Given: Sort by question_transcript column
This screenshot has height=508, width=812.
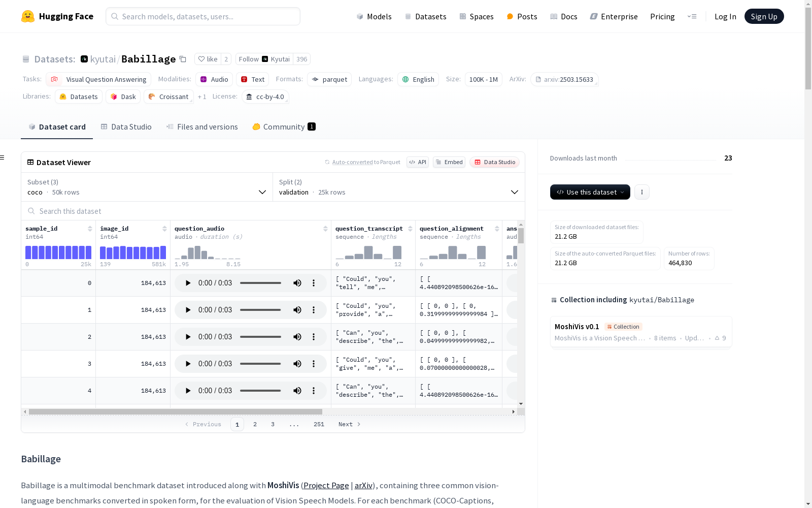Looking at the screenshot, I should click(410, 229).
